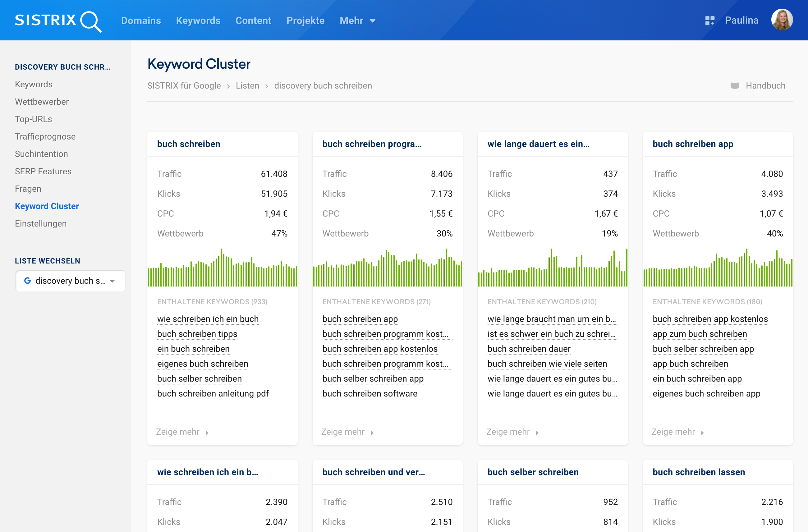Screen dimensions: 808x532
Task: Open the 'buch schreiben' cluster title
Action: 189,144
